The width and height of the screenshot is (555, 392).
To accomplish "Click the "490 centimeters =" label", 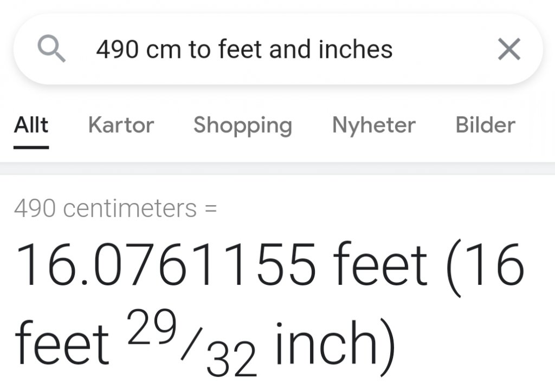I will 115,208.
